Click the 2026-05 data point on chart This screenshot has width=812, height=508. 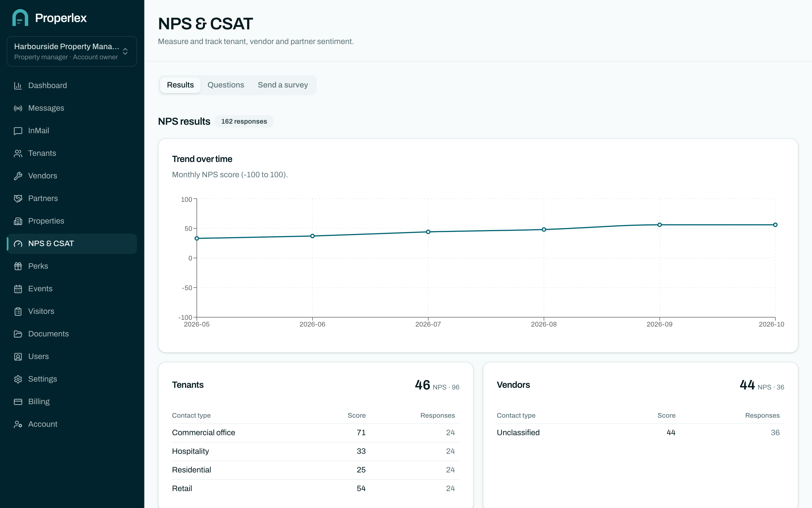coord(197,238)
